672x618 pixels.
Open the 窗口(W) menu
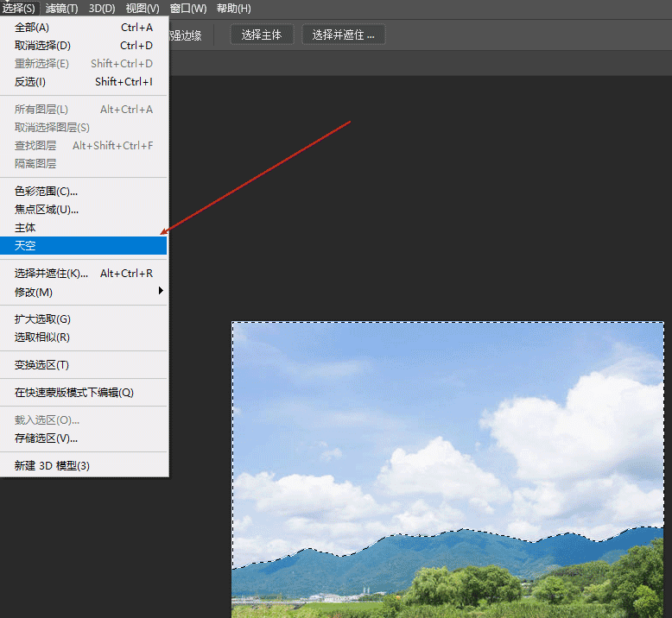click(x=188, y=9)
